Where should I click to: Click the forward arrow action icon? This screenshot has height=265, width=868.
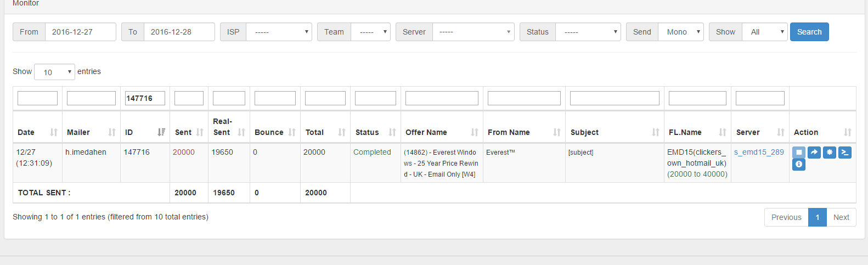point(814,153)
